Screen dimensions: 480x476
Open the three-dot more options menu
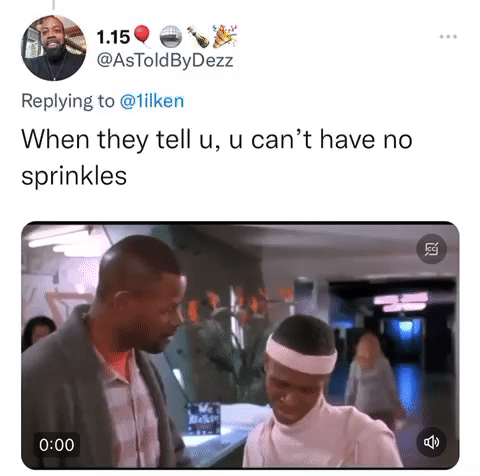pos(448,37)
